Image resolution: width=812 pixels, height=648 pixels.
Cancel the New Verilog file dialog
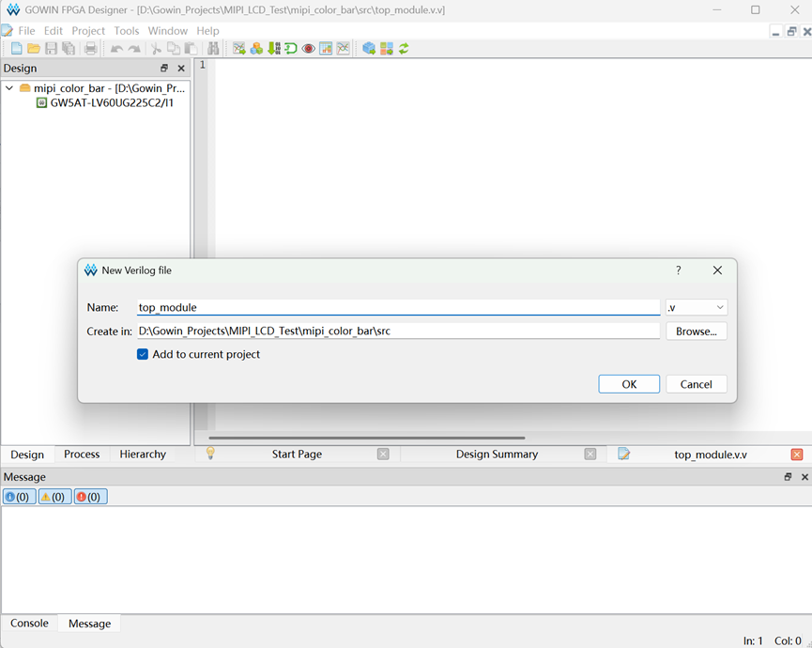pyautogui.click(x=697, y=384)
